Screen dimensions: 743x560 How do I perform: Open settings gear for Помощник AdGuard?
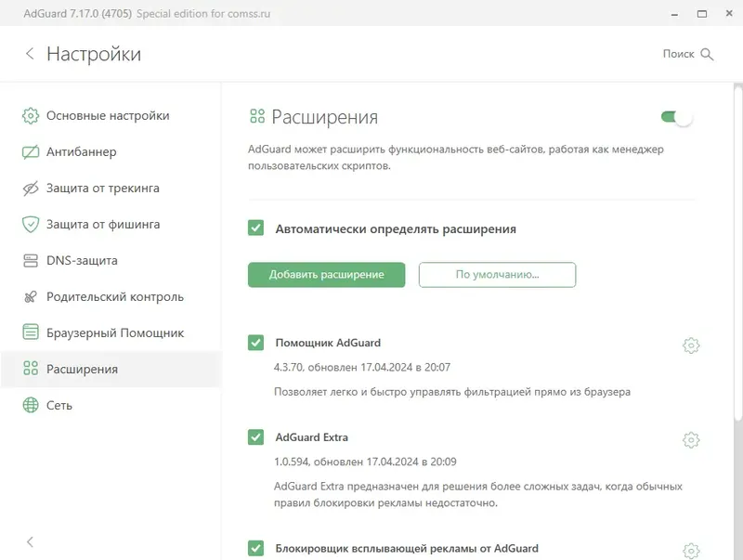coord(691,345)
